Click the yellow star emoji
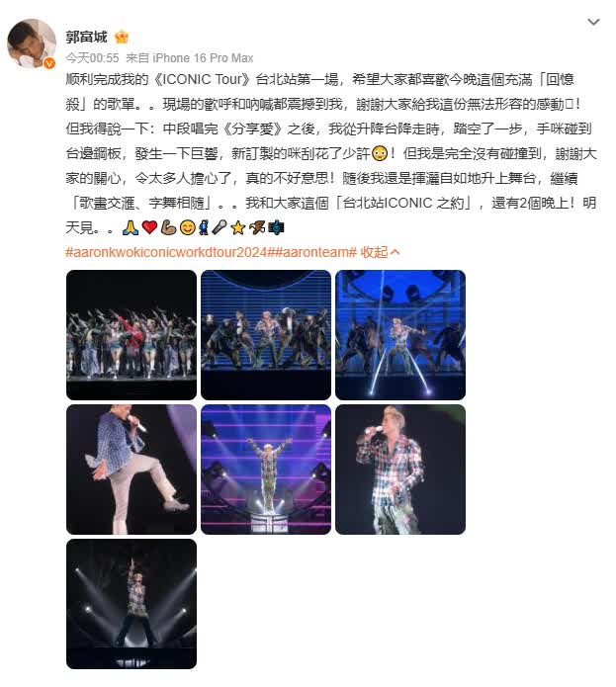Viewport: 616px width, 687px height. tap(238, 227)
